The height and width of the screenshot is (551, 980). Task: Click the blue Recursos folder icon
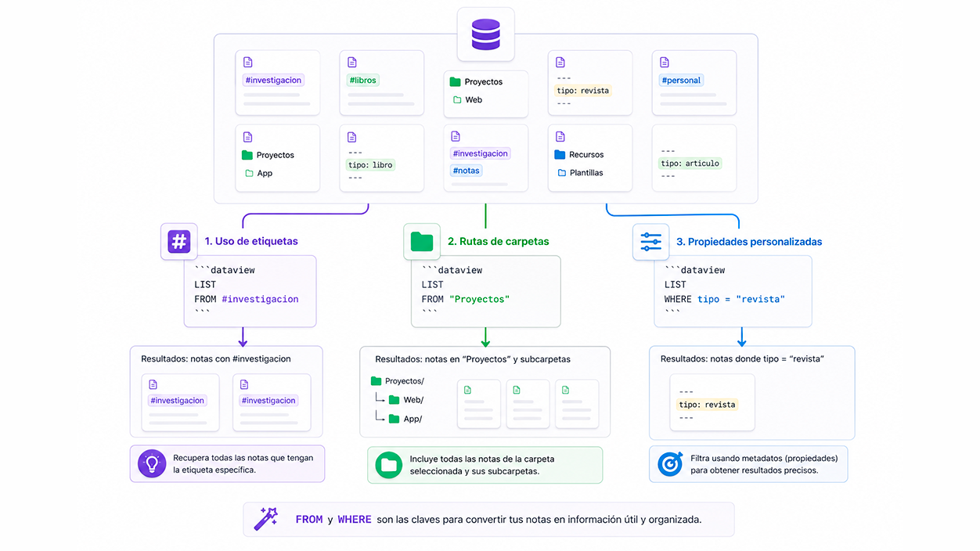560,155
